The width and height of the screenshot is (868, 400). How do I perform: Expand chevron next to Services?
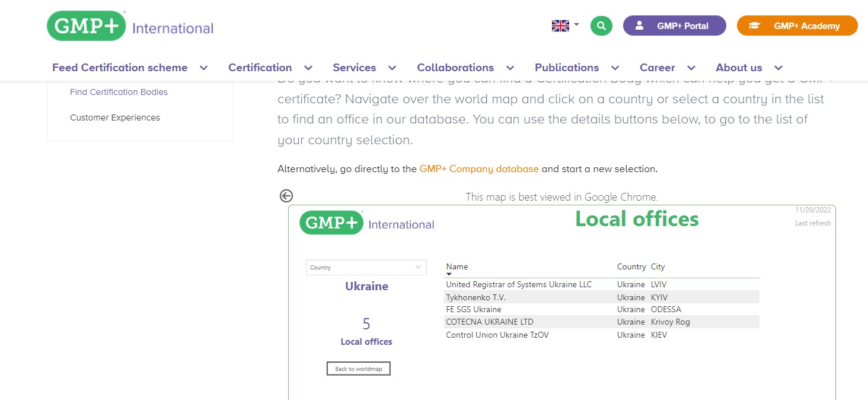pyautogui.click(x=392, y=68)
